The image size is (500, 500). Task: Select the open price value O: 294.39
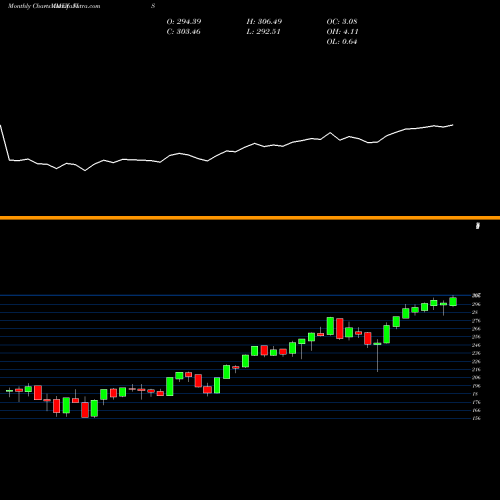point(184,22)
